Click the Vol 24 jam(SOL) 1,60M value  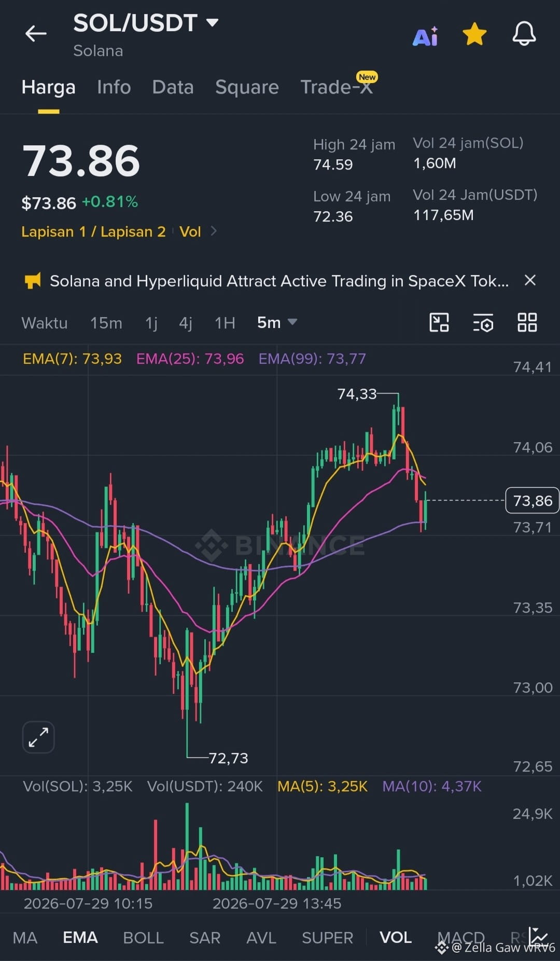(435, 163)
